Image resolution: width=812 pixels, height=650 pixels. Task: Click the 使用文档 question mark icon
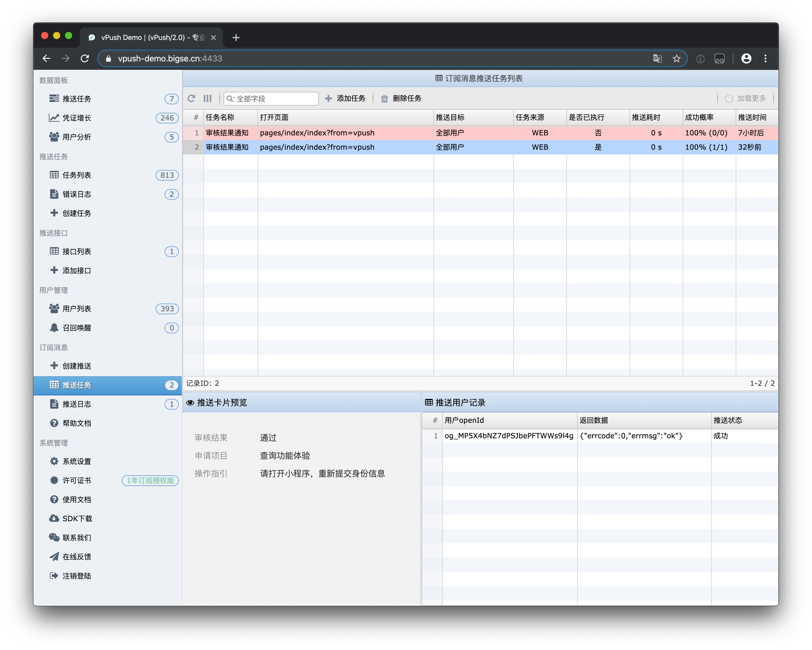click(54, 499)
